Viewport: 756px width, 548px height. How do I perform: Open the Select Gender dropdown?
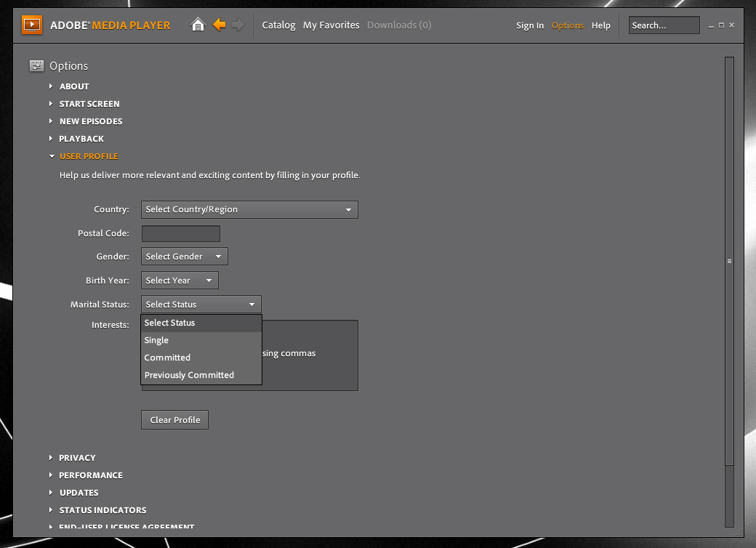184,257
